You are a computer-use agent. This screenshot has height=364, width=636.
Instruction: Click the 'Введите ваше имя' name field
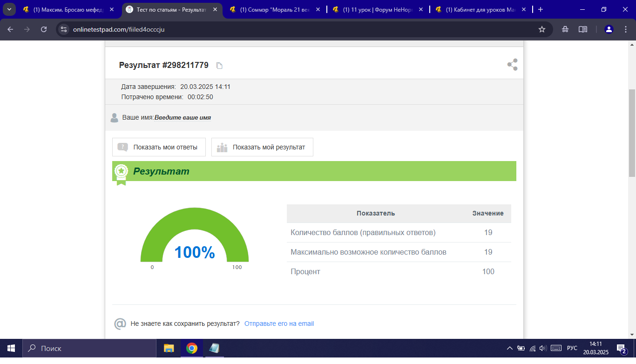183,118
